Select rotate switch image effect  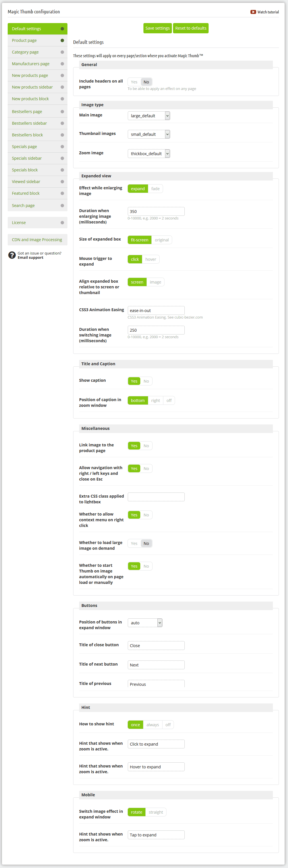pos(136,812)
